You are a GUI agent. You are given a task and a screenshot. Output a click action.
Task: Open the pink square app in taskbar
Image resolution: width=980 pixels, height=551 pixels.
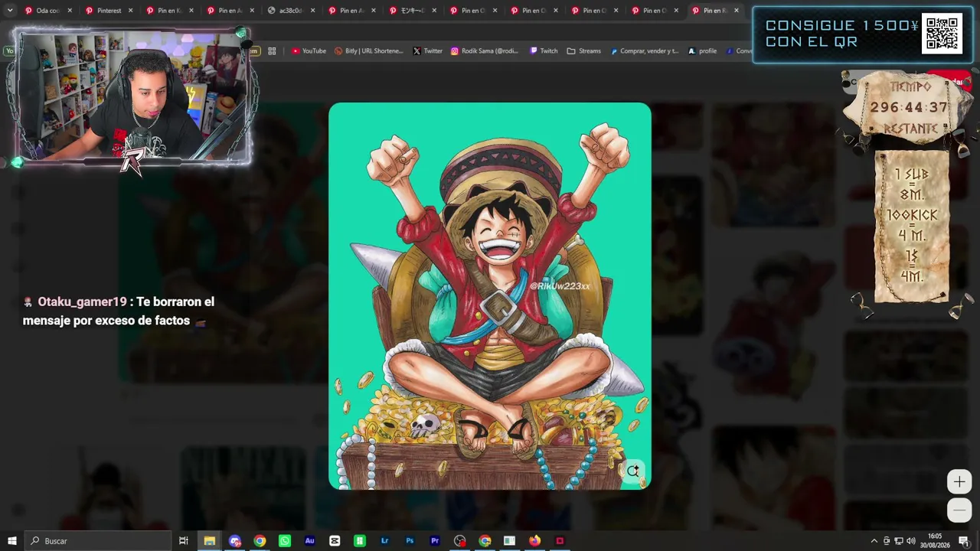click(560, 541)
